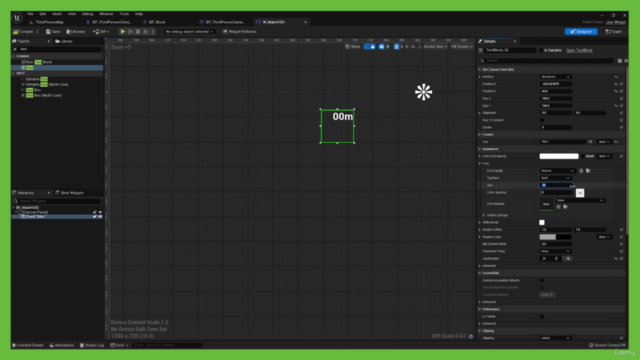The image size is (640, 360).
Task: Open the Output Log
Action: (92, 345)
